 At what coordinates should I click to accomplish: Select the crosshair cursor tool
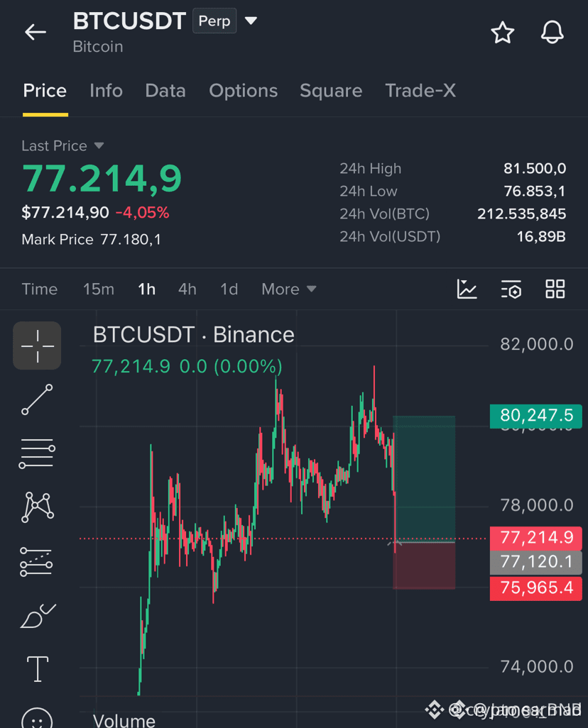click(37, 346)
